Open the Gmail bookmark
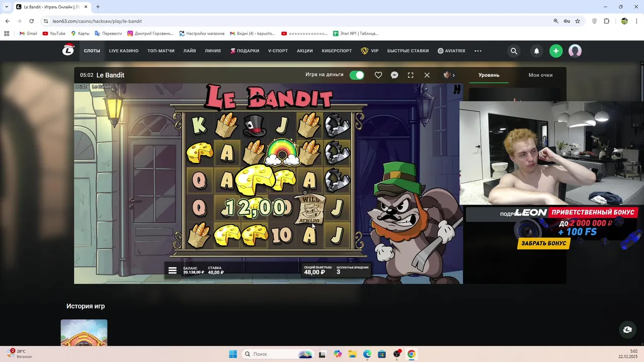644x362 pixels. coord(28,33)
